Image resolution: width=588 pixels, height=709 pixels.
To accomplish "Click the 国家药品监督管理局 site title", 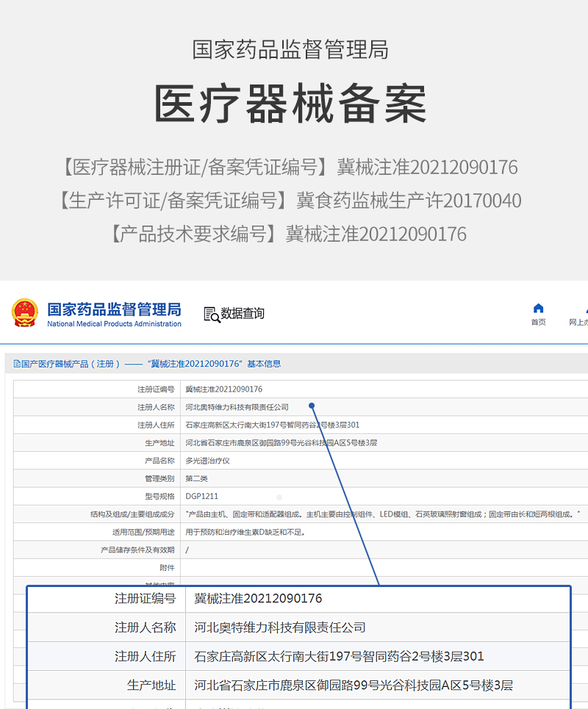I will [114, 309].
